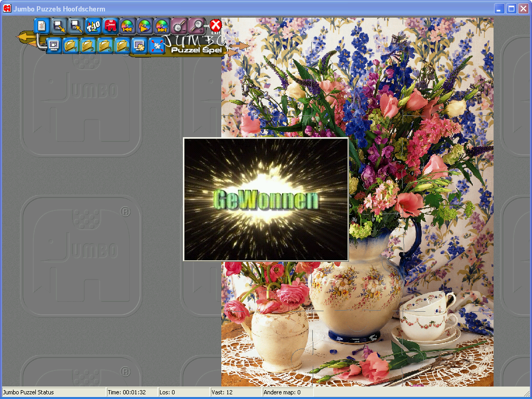Click the zoom out magnifier icon
532x399 pixels.
pos(179,26)
